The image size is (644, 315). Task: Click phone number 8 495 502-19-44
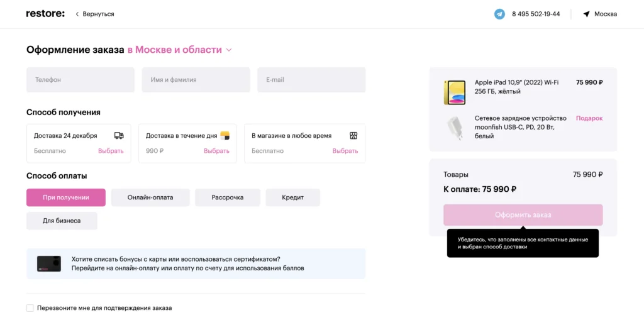[536, 14]
